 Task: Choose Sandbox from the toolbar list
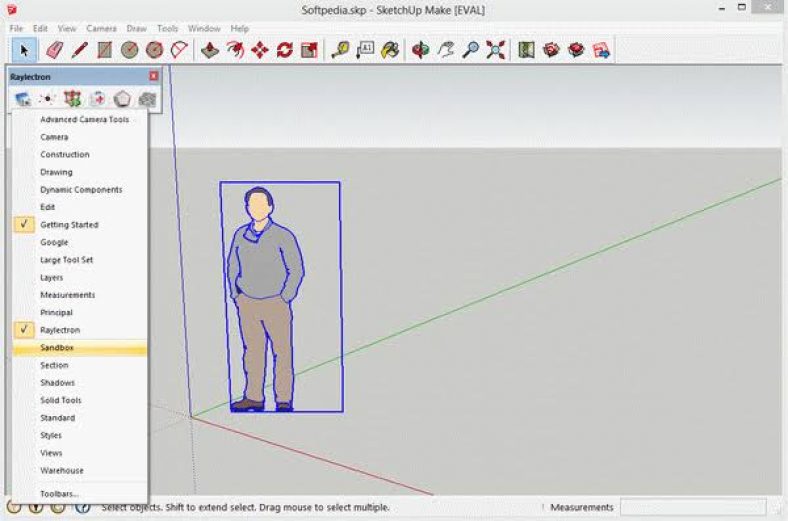point(57,348)
